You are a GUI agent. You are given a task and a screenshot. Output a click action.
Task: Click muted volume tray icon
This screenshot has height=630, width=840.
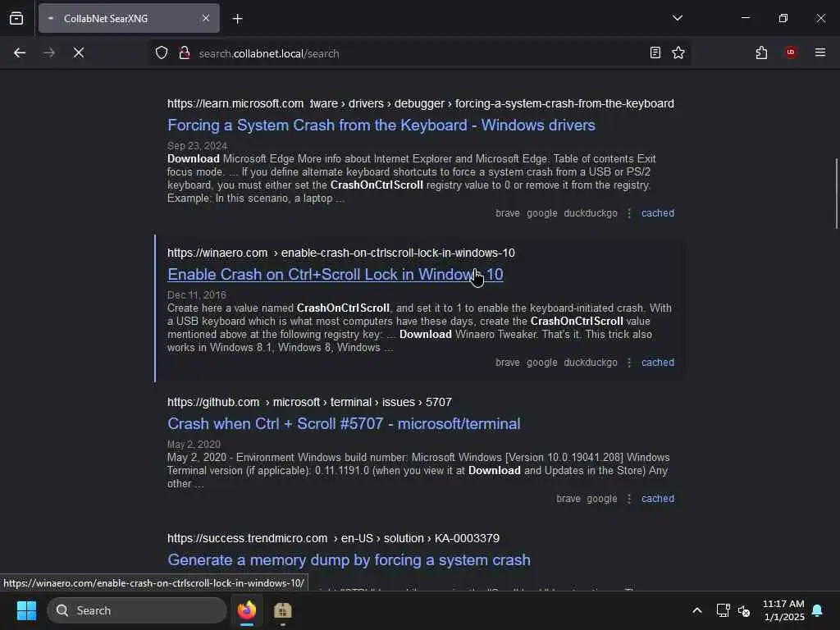coord(744,610)
